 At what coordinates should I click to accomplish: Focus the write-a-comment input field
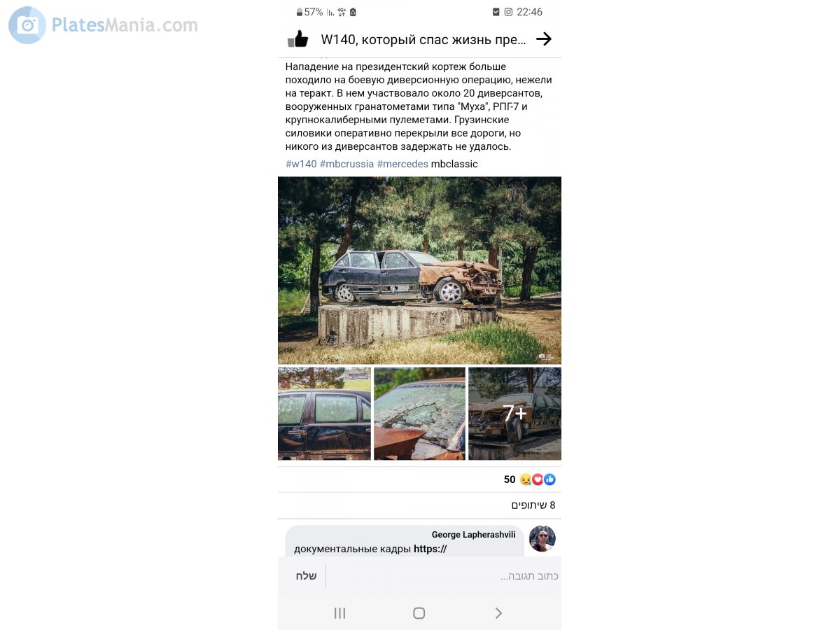(x=443, y=576)
